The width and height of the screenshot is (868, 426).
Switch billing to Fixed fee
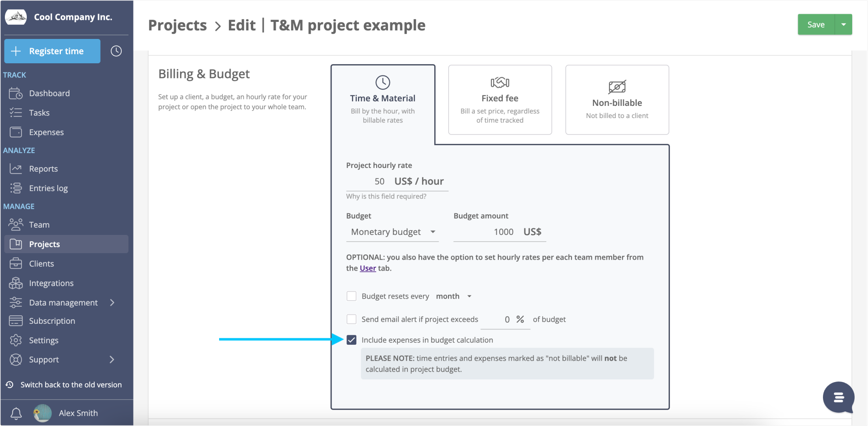click(x=500, y=99)
